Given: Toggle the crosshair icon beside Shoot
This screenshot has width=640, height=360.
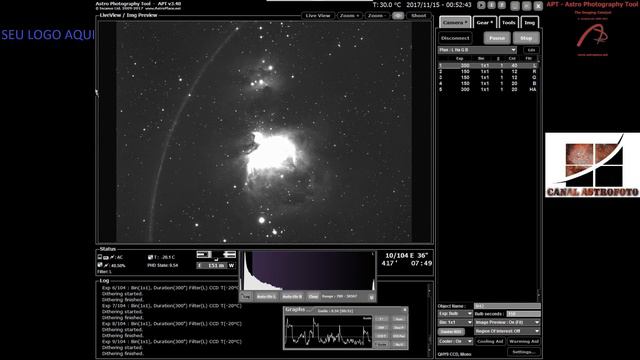Looking at the screenshot, I should [x=398, y=16].
